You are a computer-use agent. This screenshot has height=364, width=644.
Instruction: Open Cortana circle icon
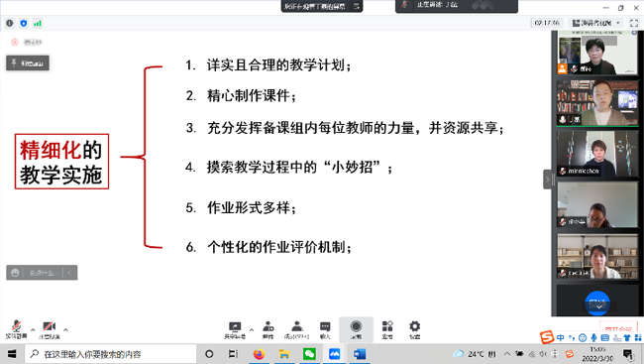[x=209, y=354]
